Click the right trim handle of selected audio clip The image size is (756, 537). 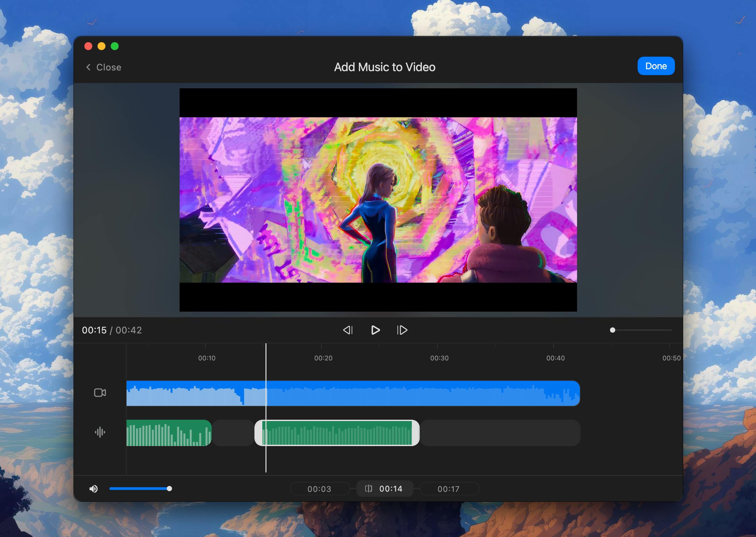pyautogui.click(x=416, y=433)
